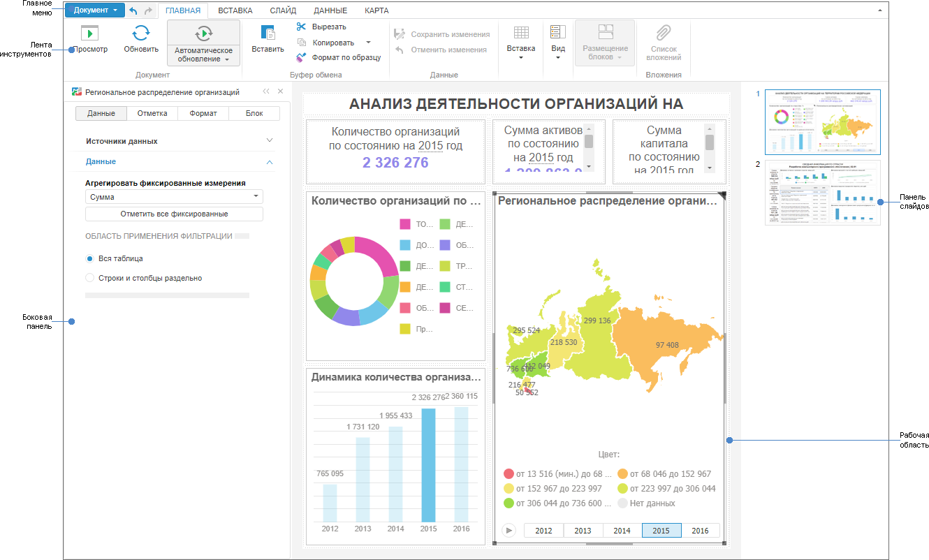Click the Обновить refresh icon
Image resolution: width=929 pixels, height=560 pixels.
coord(141,34)
